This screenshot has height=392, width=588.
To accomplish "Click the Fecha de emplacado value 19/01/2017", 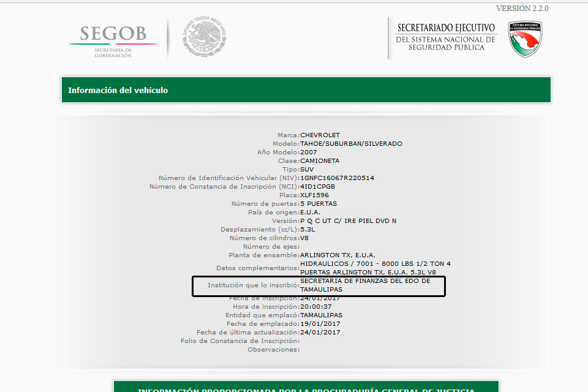I will [x=320, y=324].
